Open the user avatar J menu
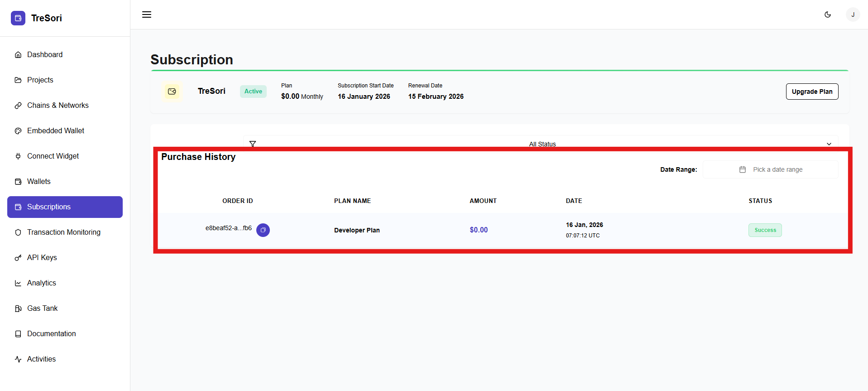868x391 pixels. coord(853,14)
